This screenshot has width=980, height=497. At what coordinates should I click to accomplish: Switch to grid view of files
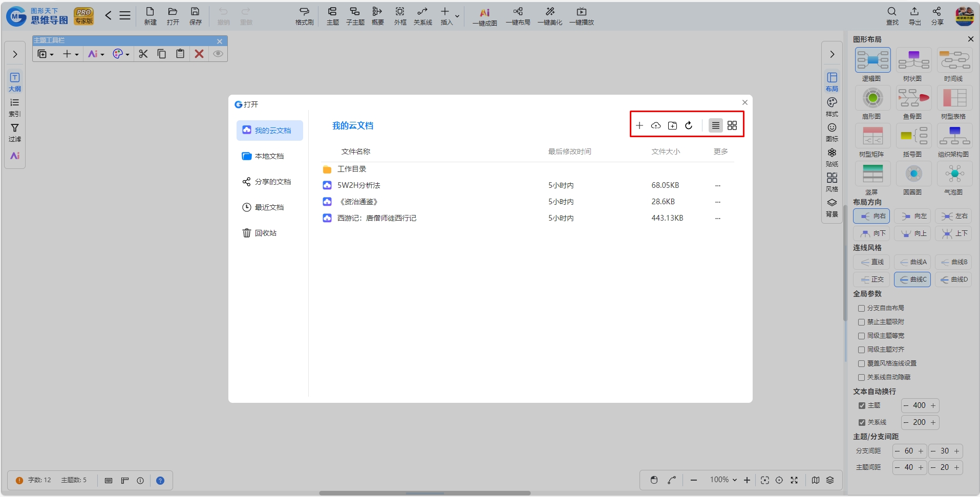coord(732,125)
